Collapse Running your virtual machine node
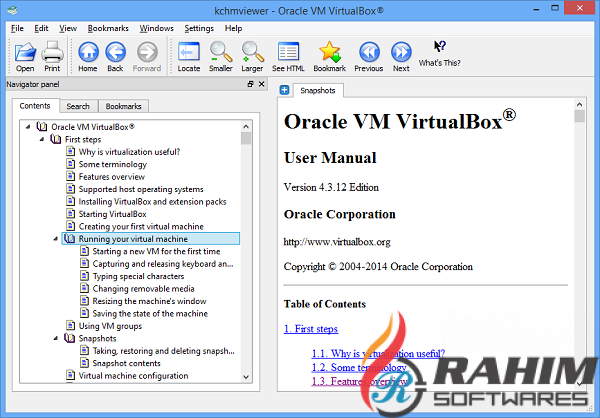 (x=55, y=239)
